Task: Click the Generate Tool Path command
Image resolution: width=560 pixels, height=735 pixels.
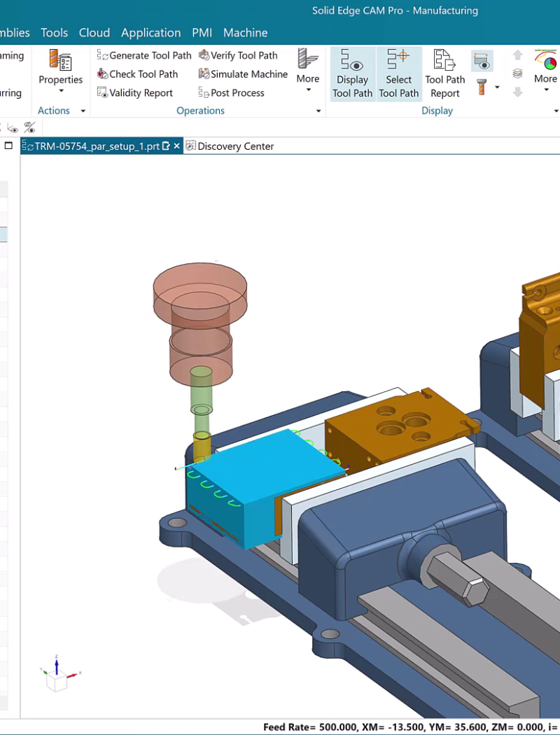Action: (144, 55)
